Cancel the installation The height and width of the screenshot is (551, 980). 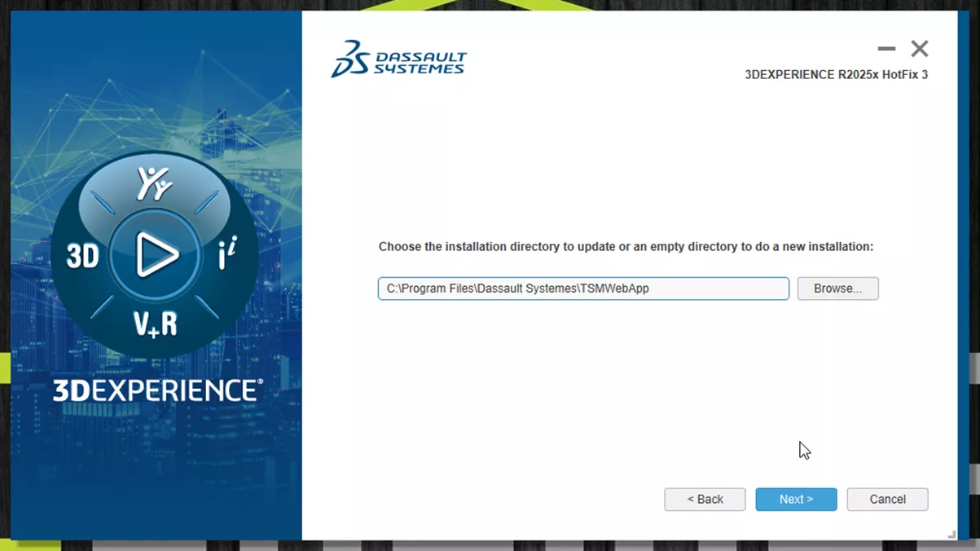[x=887, y=500]
